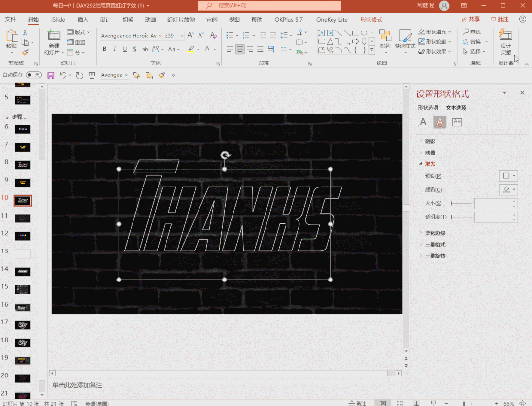Switch to Slide Sorter view
532x406 pixels.
pos(399,403)
